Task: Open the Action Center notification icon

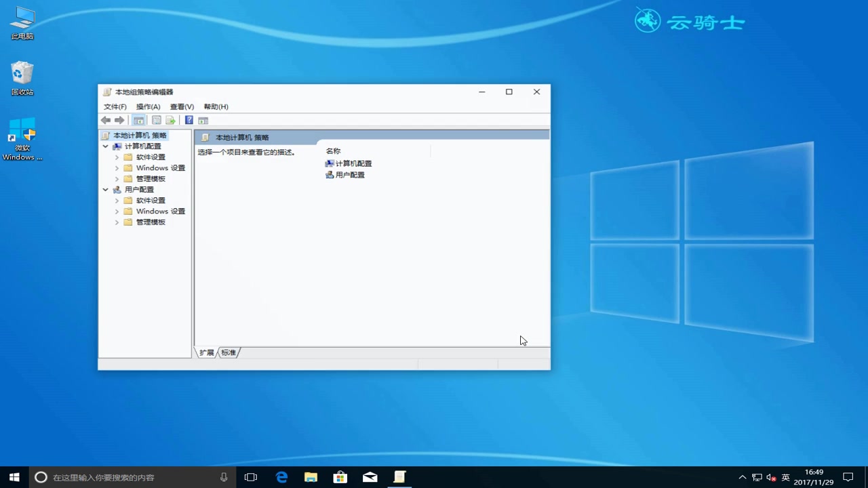Action: click(848, 477)
